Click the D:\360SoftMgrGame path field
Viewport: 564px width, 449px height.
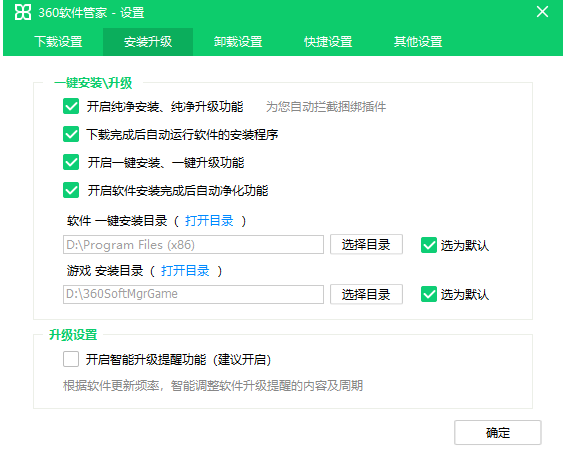pos(194,294)
